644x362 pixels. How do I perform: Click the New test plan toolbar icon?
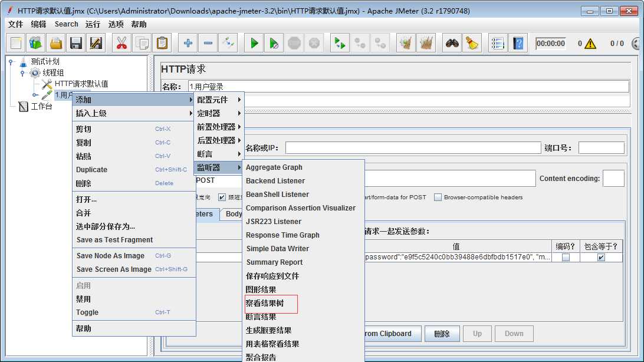pyautogui.click(x=16, y=43)
